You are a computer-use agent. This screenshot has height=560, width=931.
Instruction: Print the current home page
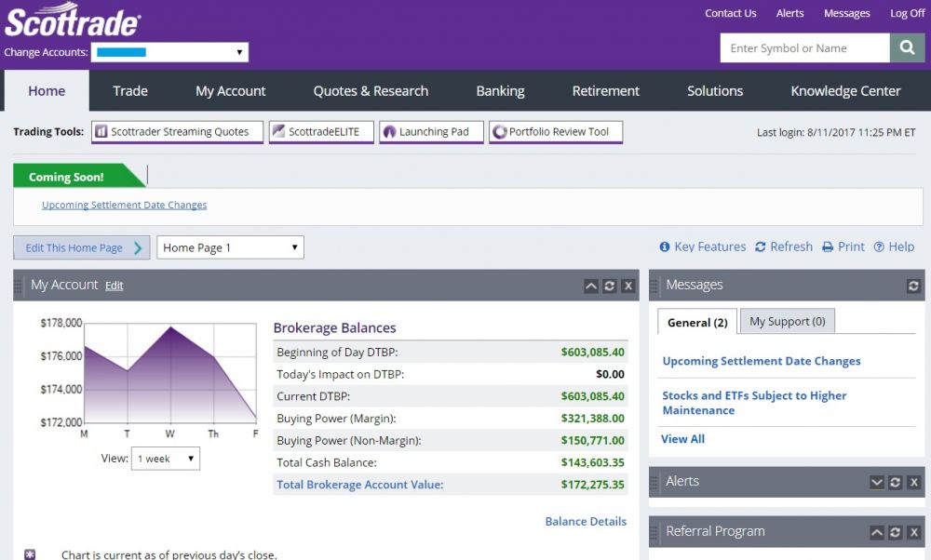coord(843,247)
